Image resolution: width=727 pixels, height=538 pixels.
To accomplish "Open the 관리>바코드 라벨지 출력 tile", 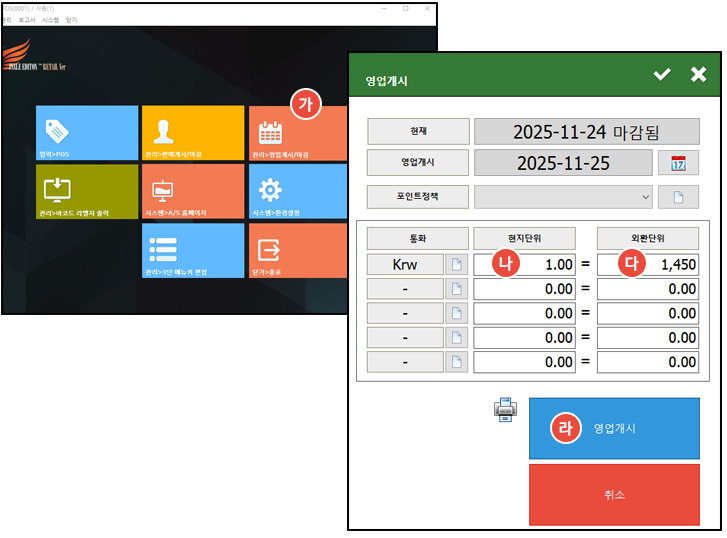I will pyautogui.click(x=86, y=191).
